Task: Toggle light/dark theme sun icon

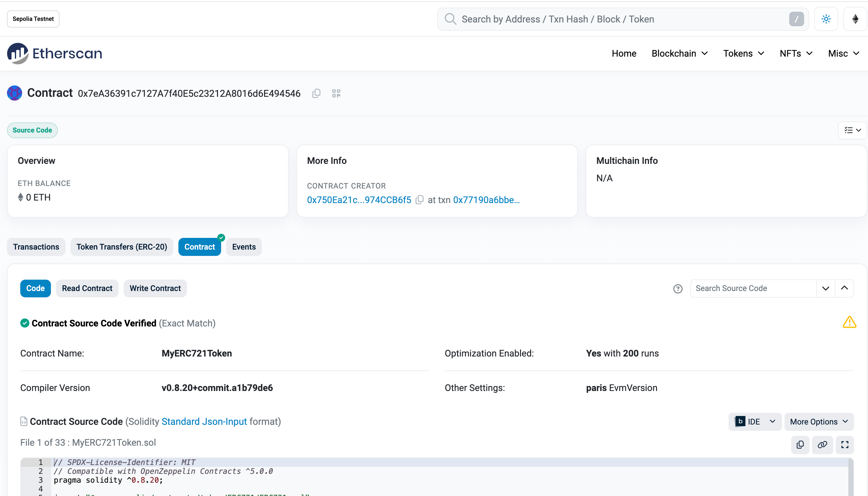Action: click(x=826, y=19)
